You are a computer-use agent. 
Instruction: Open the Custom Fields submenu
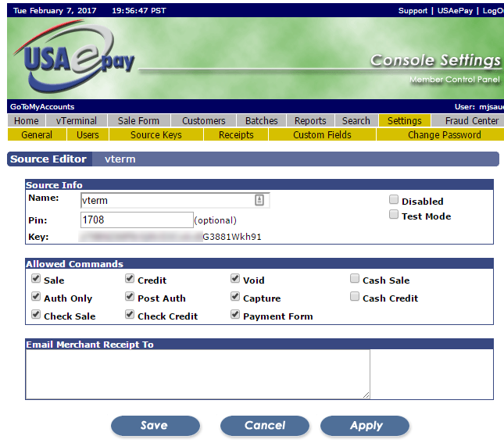click(x=322, y=134)
